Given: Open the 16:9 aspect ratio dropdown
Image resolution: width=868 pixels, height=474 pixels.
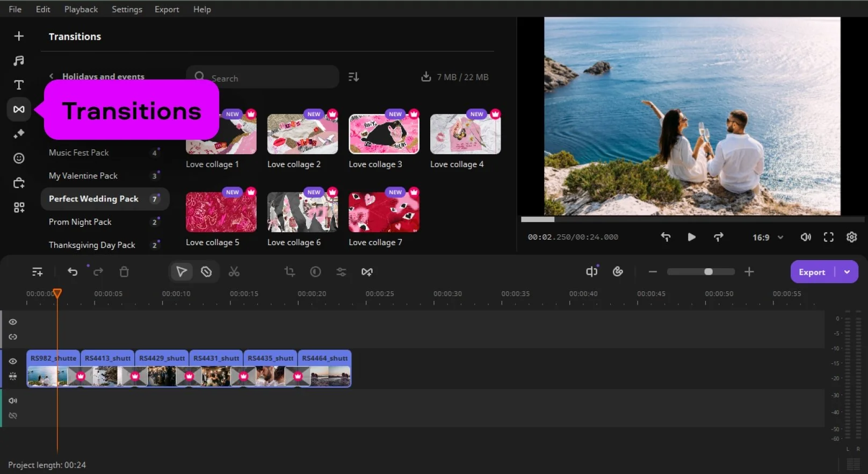Looking at the screenshot, I should click(x=768, y=237).
